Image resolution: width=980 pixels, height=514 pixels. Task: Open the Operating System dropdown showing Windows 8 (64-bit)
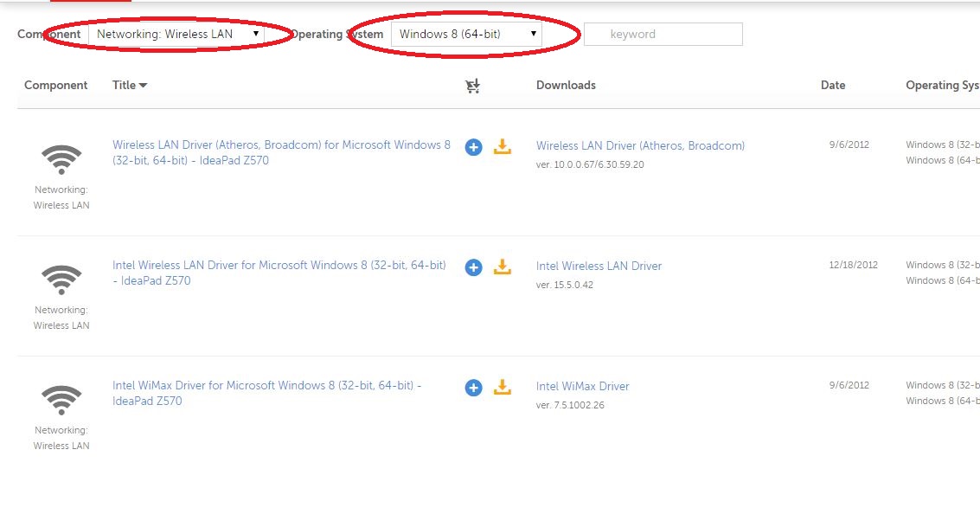point(466,35)
